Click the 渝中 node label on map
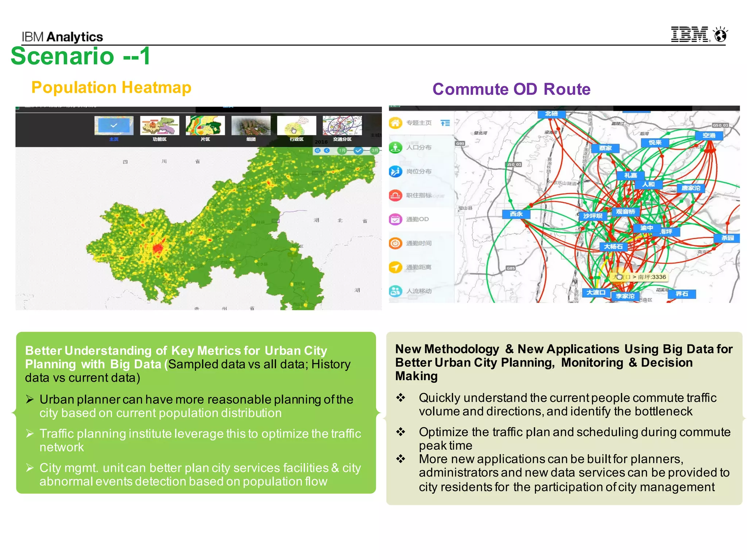The width and height of the screenshot is (747, 560). (x=646, y=228)
